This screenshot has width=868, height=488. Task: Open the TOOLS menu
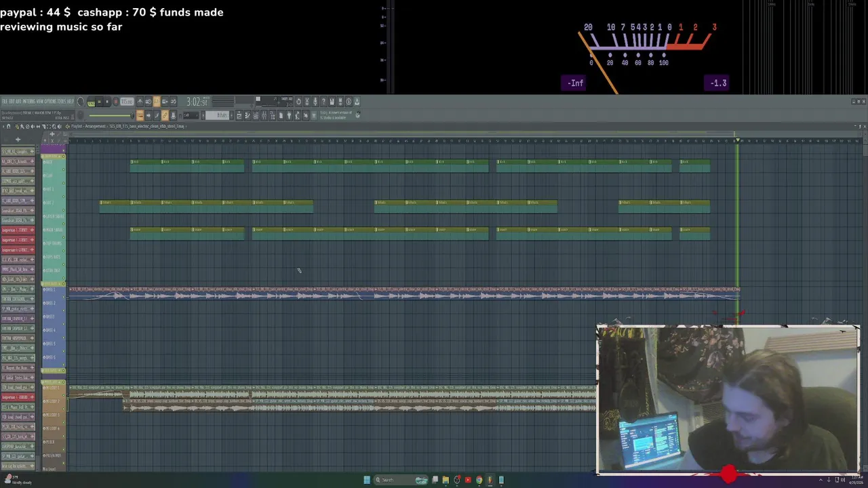(62, 101)
